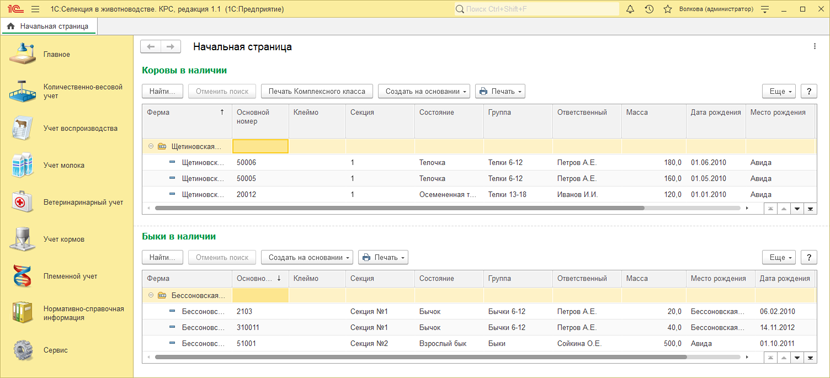The width and height of the screenshot is (830, 378).
Task: Open the Учет кормов silo icon
Action: click(22, 239)
